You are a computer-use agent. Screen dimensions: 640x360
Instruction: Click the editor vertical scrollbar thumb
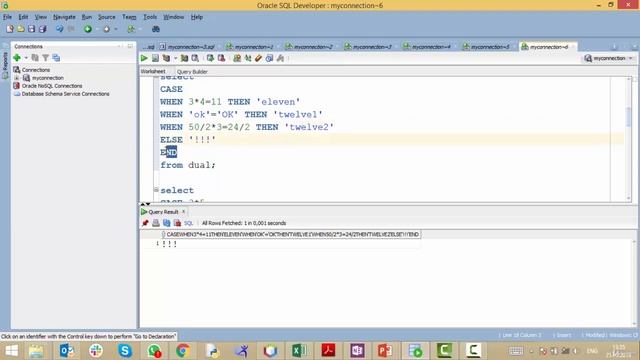[629, 117]
